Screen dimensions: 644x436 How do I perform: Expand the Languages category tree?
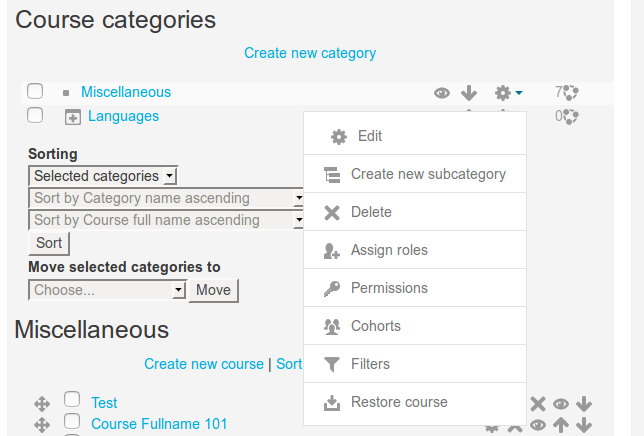(x=73, y=117)
